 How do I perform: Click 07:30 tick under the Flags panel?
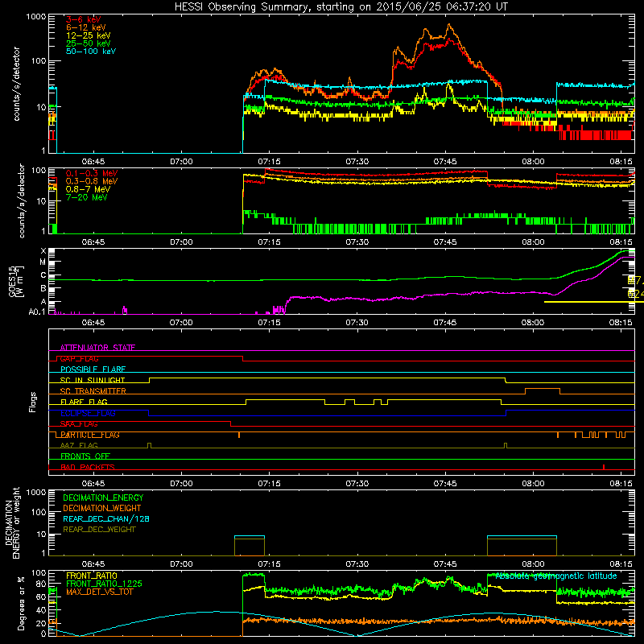tap(357, 484)
